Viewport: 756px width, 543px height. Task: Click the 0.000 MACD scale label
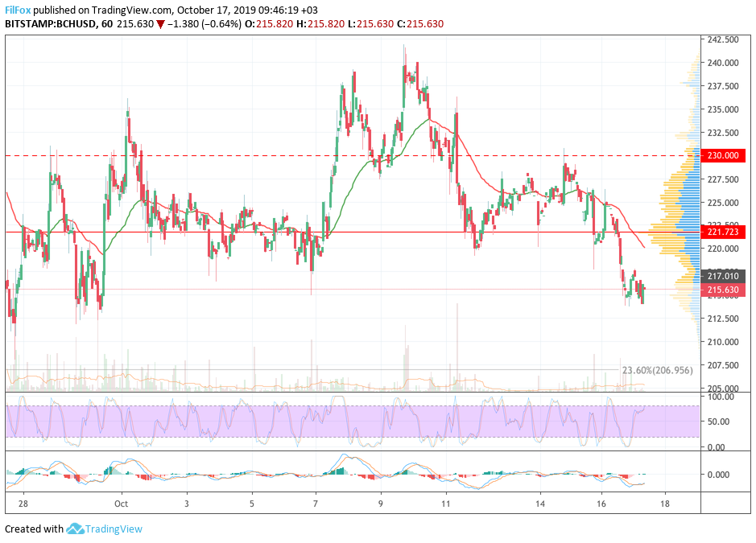pos(718,475)
